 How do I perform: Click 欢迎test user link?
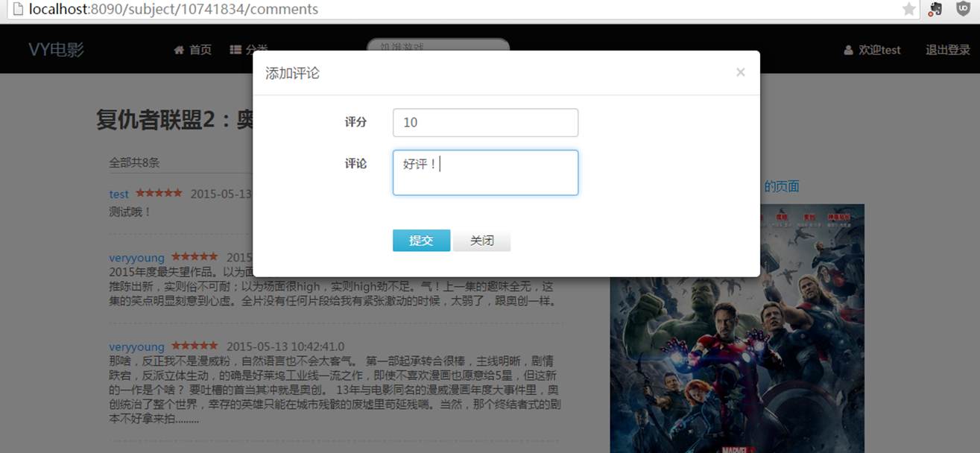pos(879,50)
